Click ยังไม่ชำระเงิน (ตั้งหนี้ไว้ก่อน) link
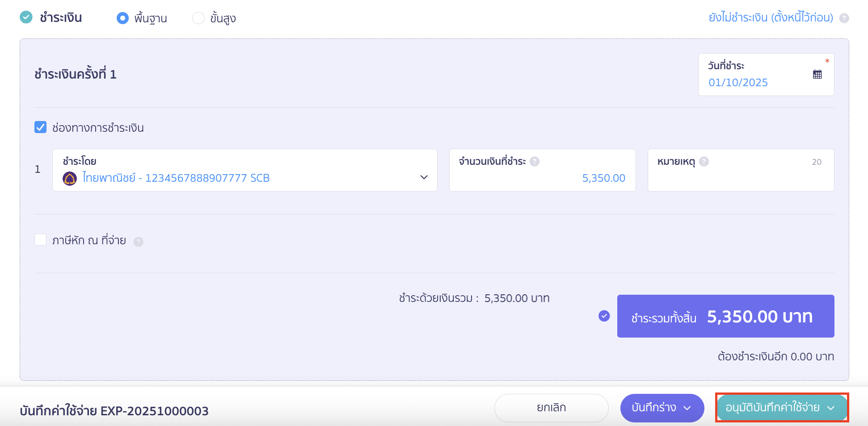 click(x=771, y=18)
